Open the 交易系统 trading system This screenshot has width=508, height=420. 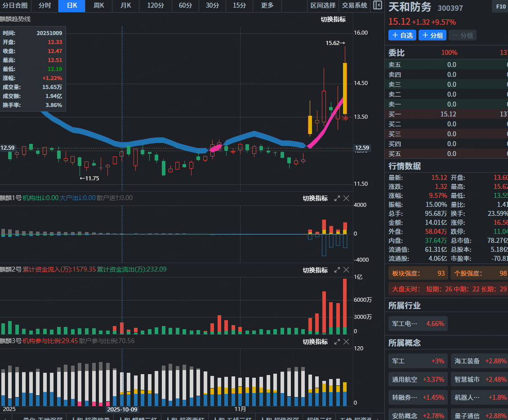click(354, 6)
